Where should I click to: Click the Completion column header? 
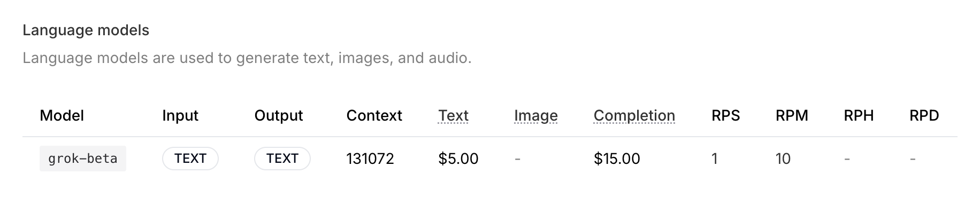(634, 115)
